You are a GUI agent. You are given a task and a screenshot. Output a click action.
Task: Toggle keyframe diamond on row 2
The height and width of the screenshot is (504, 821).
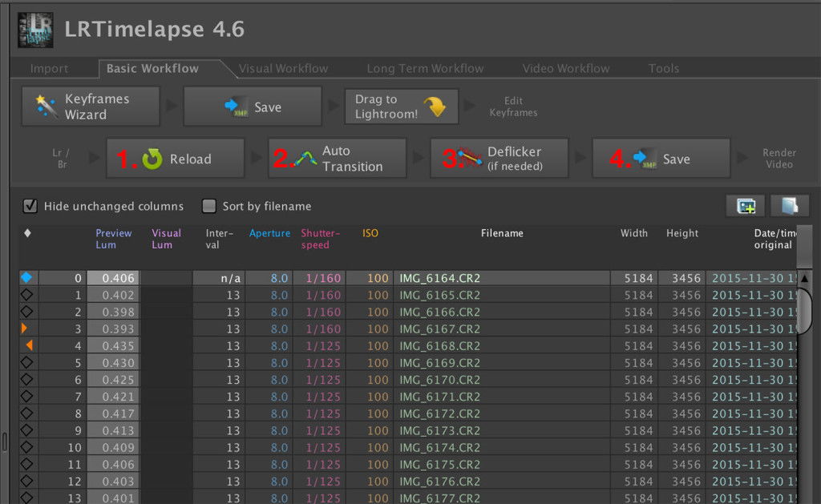coord(26,312)
